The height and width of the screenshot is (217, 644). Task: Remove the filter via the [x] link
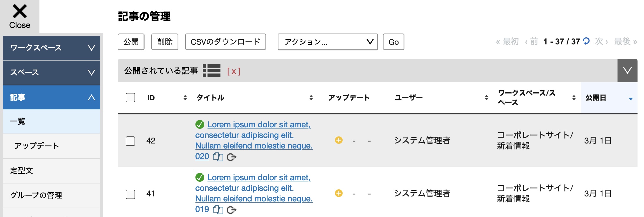[x=234, y=71]
